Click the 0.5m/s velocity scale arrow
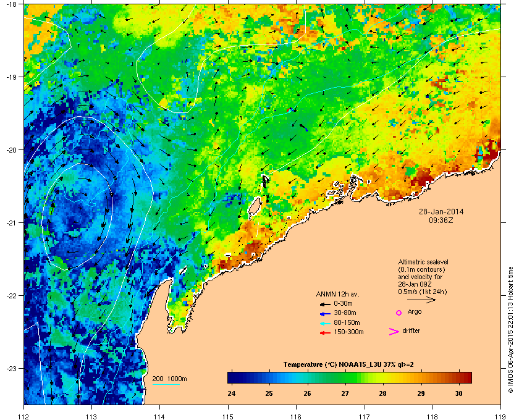Image resolution: width=519 pixels, height=420 pixels. coord(421,300)
